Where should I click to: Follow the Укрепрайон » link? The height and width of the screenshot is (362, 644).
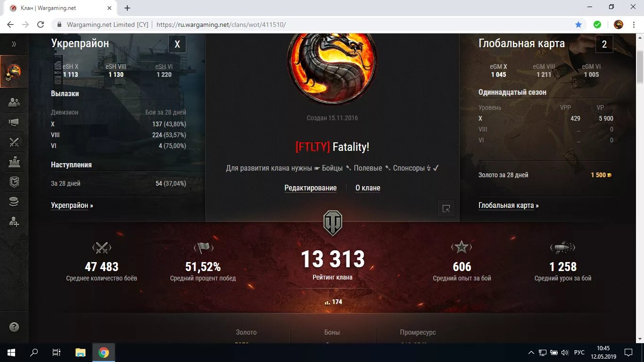click(x=72, y=206)
